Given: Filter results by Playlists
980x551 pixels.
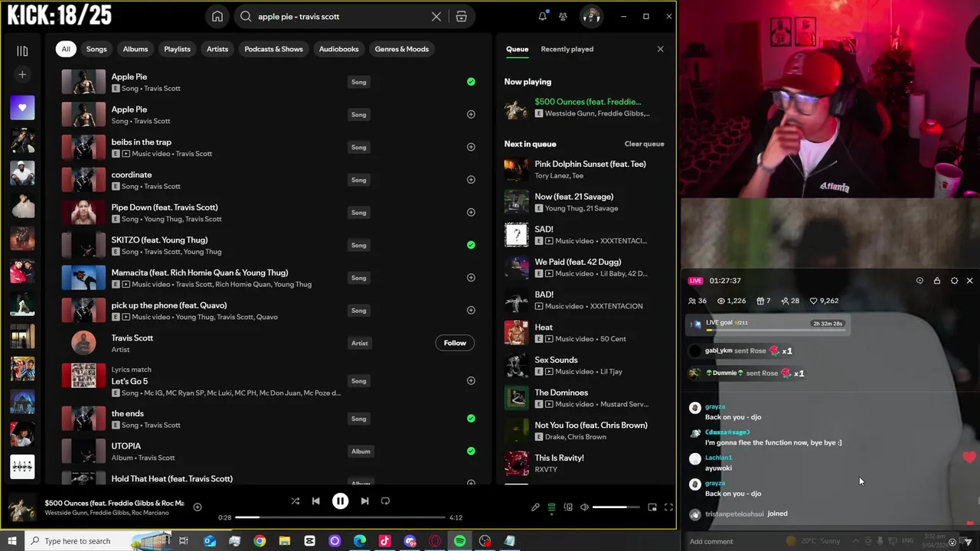Looking at the screenshot, I should coord(177,49).
